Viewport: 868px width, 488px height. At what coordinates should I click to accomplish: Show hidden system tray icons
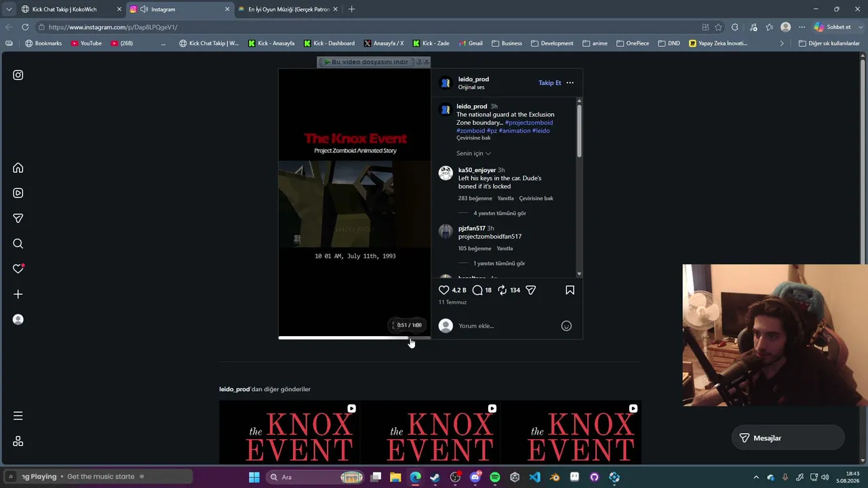[x=756, y=477]
